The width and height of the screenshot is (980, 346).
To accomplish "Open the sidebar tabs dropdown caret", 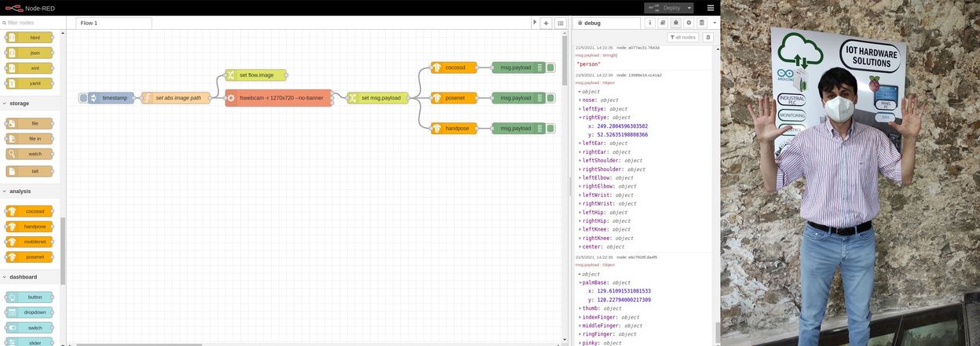I will click(715, 24).
